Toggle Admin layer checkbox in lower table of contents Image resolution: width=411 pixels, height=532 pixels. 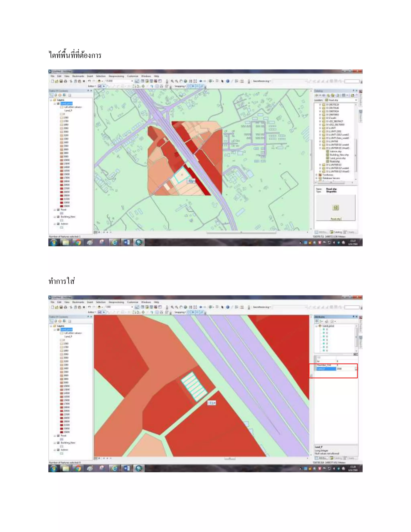tap(58, 450)
